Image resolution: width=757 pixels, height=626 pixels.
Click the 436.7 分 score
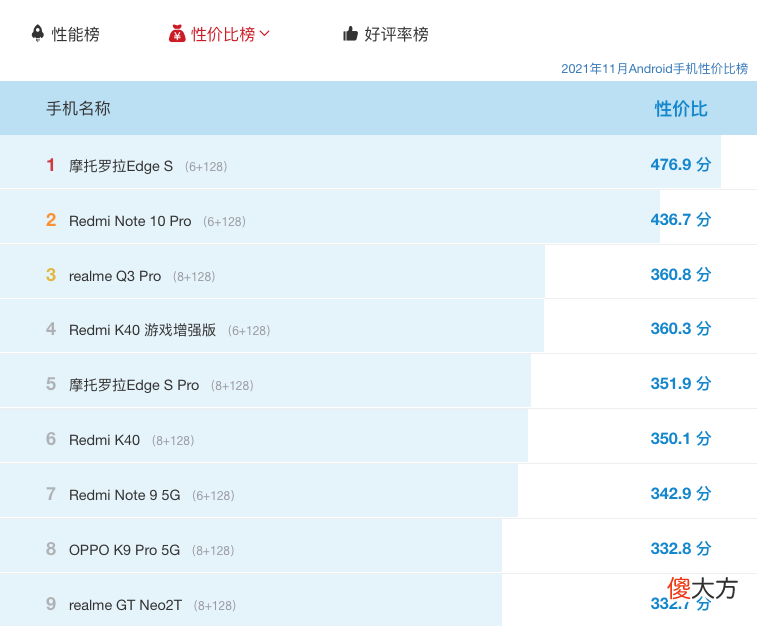[x=681, y=220]
